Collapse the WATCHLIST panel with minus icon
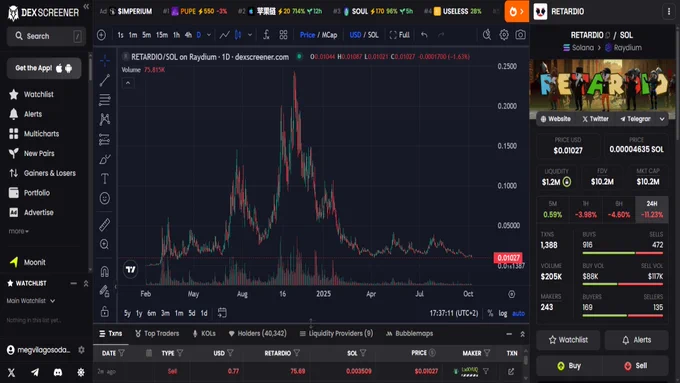This screenshot has height=383, width=680. [73, 283]
